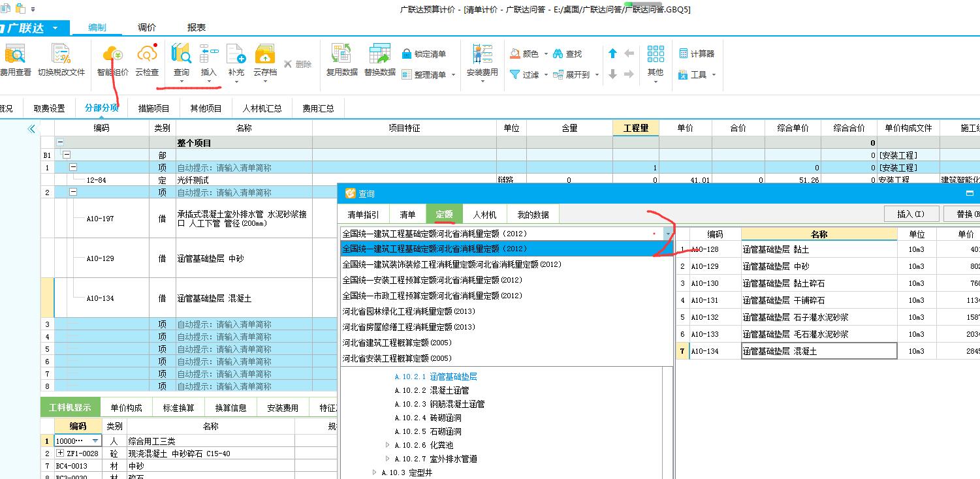Select 取费设置 tab

(50, 108)
